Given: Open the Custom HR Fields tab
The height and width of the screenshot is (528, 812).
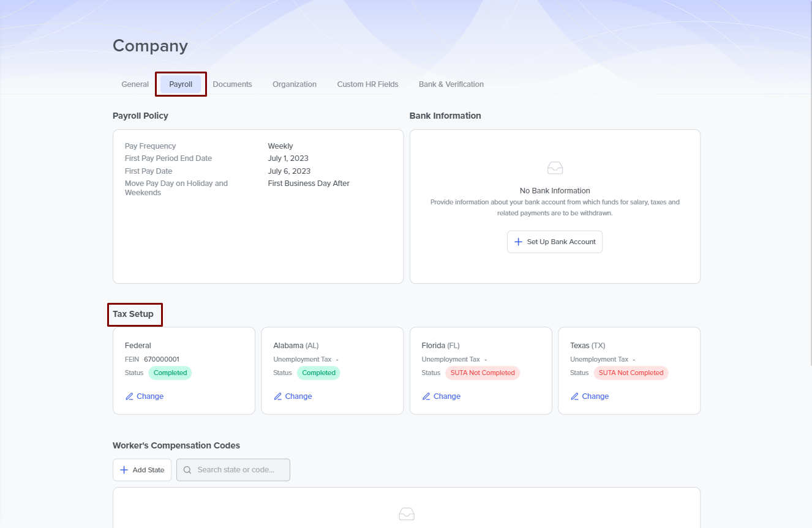Looking at the screenshot, I should point(367,84).
